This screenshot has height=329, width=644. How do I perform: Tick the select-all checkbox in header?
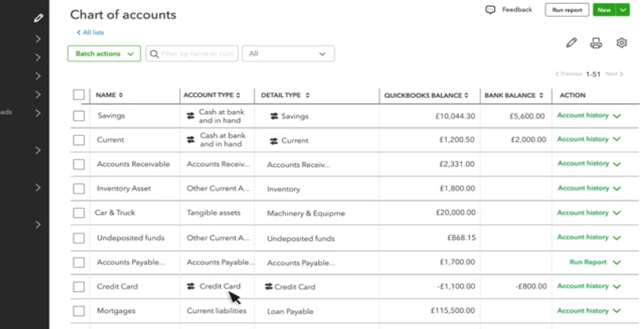pyautogui.click(x=78, y=95)
